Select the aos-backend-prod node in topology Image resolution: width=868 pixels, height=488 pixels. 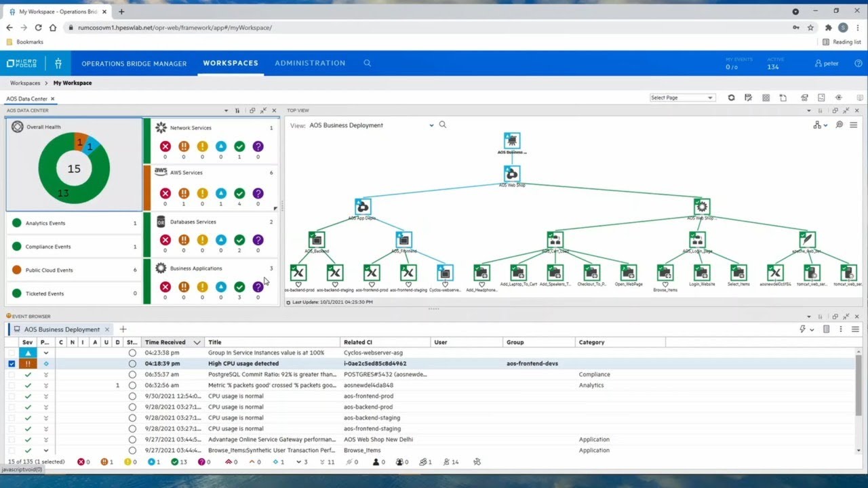click(x=298, y=272)
